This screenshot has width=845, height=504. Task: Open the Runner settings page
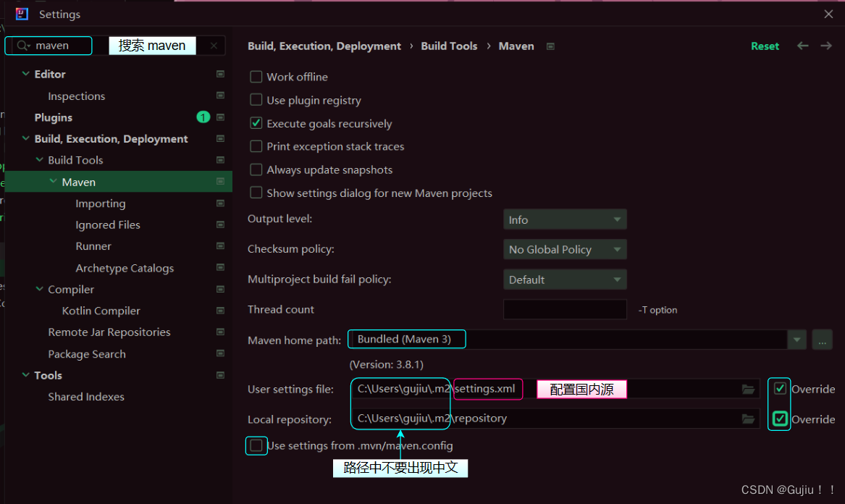coord(93,246)
